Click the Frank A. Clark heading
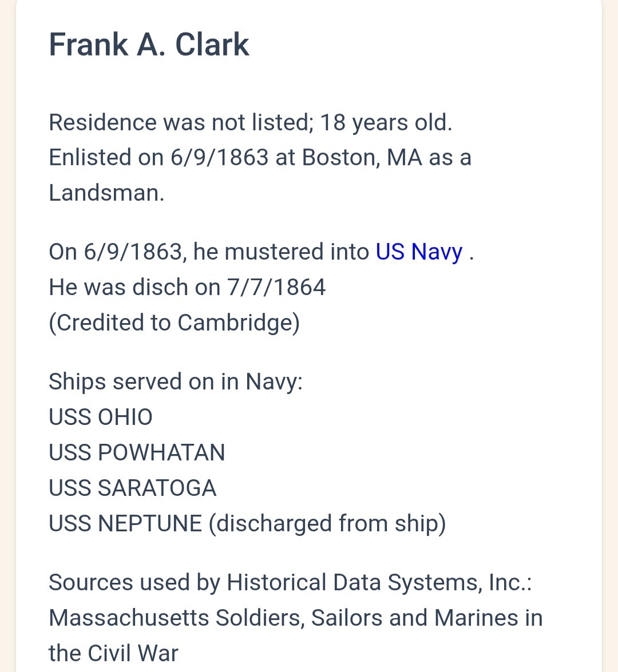Viewport: 618px width, 672px height. pyautogui.click(x=149, y=45)
